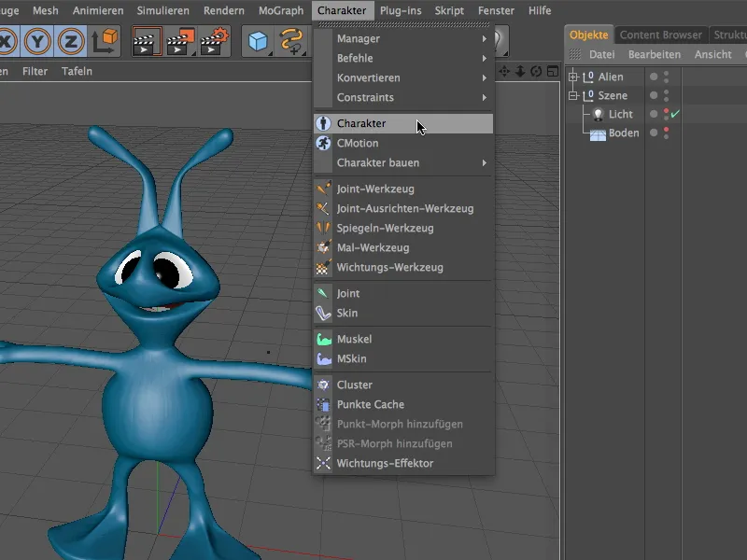Expand the Alien object tree
Screen dimensions: 747x560
coord(573,77)
